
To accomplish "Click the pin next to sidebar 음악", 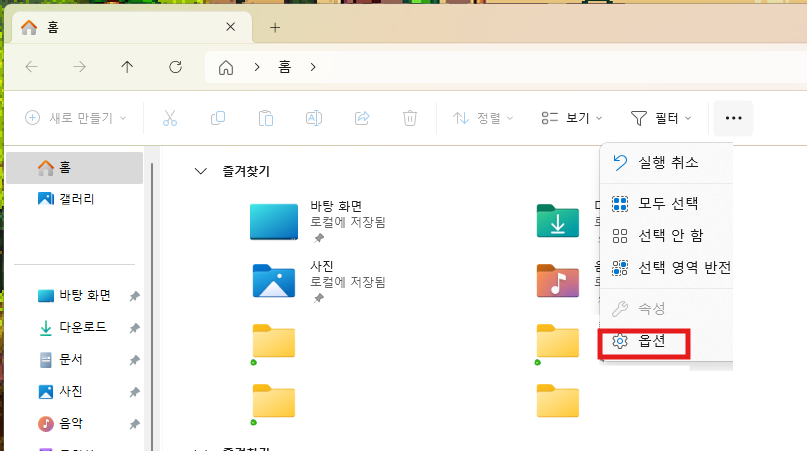I will pos(134,424).
